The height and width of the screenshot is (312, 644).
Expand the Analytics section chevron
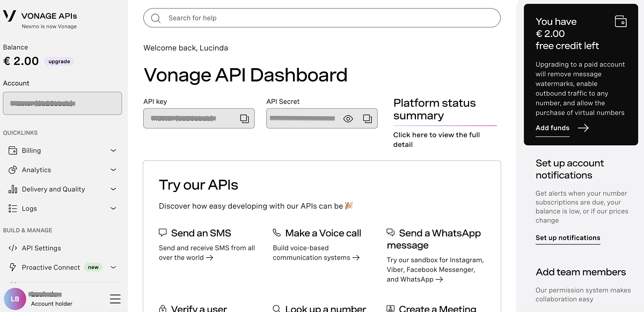click(113, 170)
